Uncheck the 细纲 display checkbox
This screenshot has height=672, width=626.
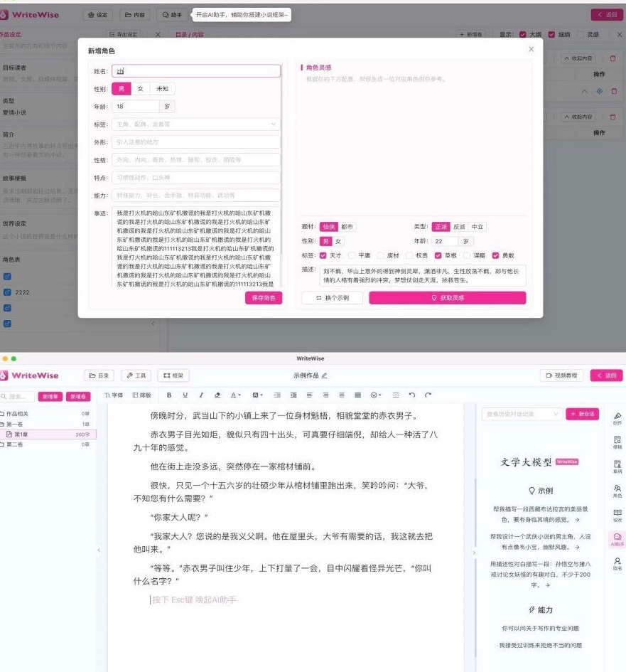tap(551, 34)
